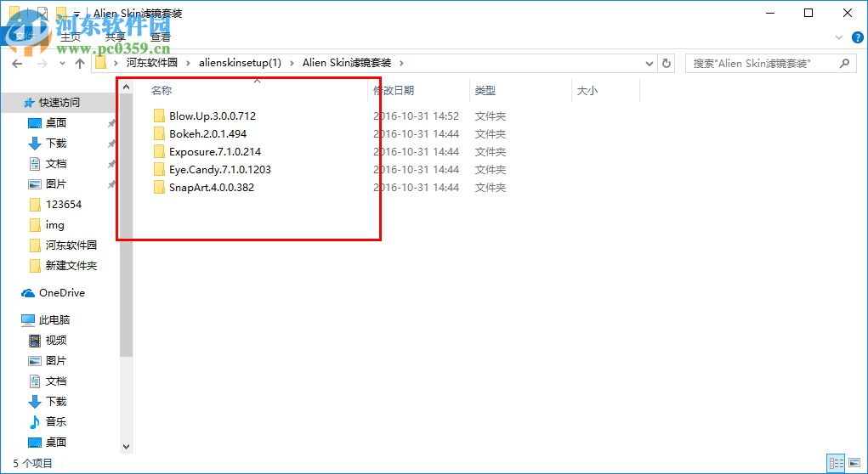Open the 查看 ribbon tab
Viewport: 868px width, 474px height.
coord(161,37)
